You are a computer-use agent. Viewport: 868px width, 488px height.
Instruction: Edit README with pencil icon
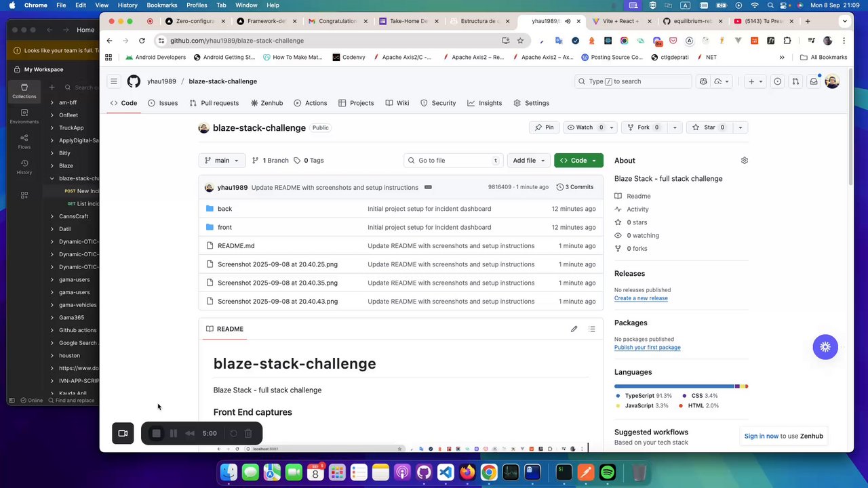(x=574, y=329)
